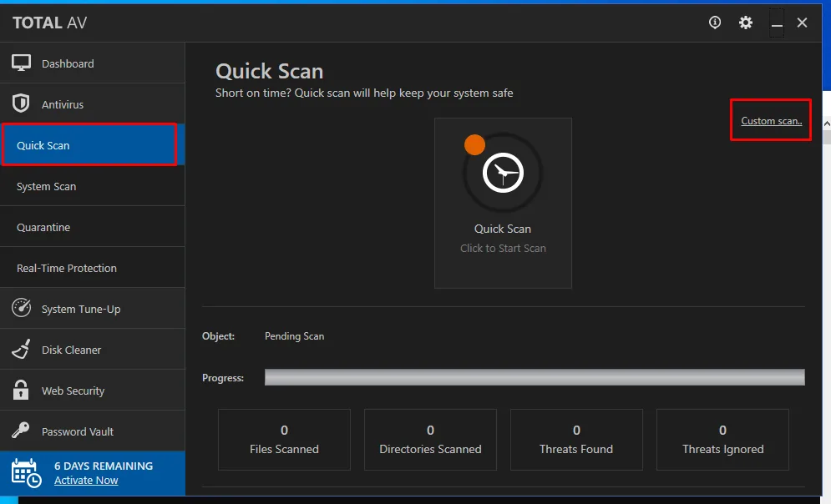Close the Total AV window

pos(802,23)
